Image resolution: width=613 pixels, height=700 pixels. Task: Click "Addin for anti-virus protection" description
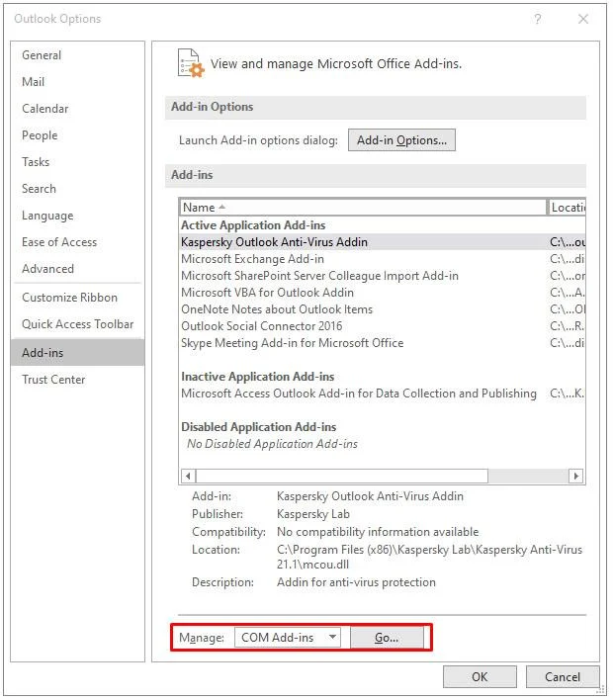(x=356, y=582)
